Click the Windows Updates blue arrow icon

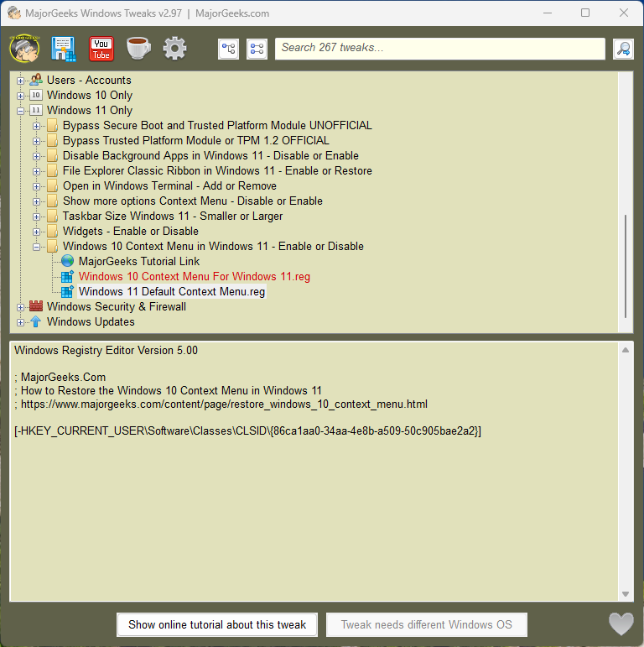[36, 321]
